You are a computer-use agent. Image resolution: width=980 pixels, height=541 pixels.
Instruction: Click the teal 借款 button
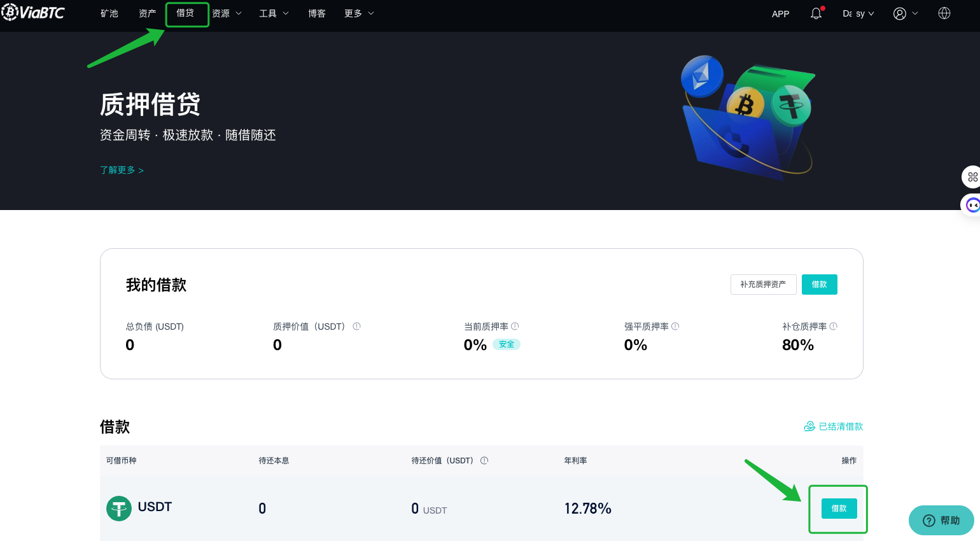[819, 285]
